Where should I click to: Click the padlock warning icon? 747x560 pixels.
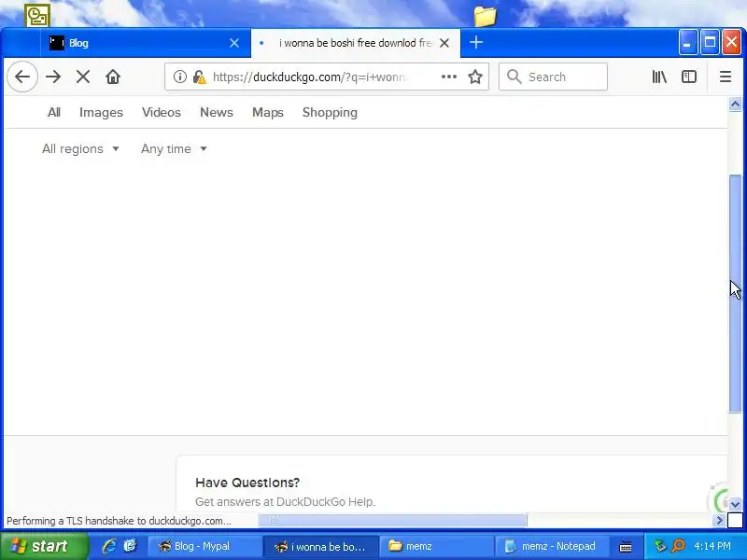199,77
